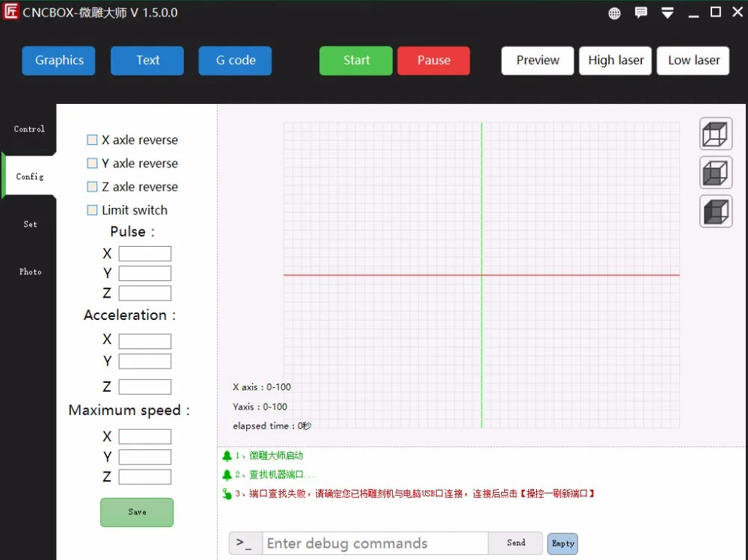Focus the Maximum speed X input field

coord(145,437)
